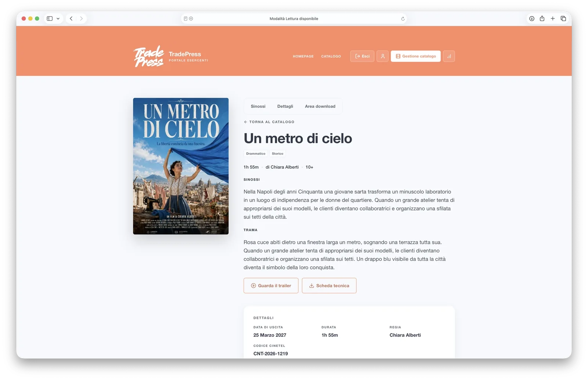Screen dimensions: 588x380
Task: Reload the page from address bar
Action: (x=403, y=19)
